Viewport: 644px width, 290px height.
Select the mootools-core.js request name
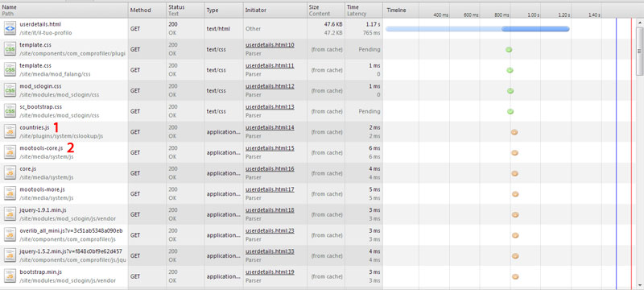point(41,148)
